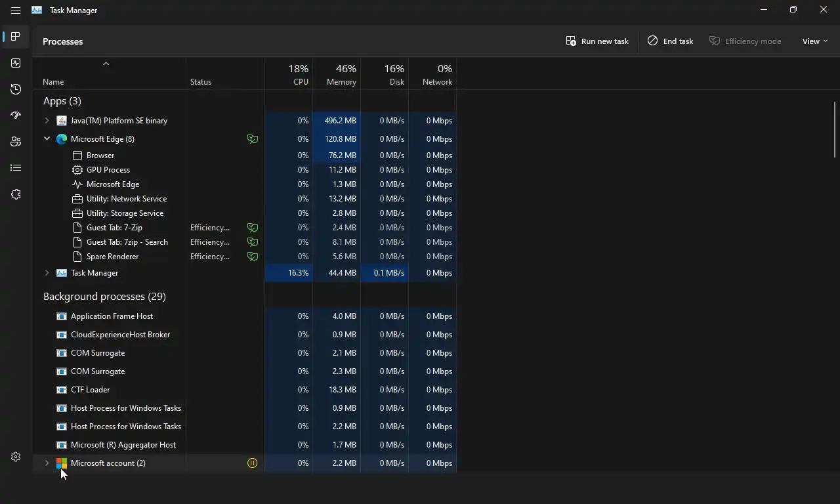Click the sort arrow above Name column
This screenshot has width=840, height=504.
(x=106, y=64)
